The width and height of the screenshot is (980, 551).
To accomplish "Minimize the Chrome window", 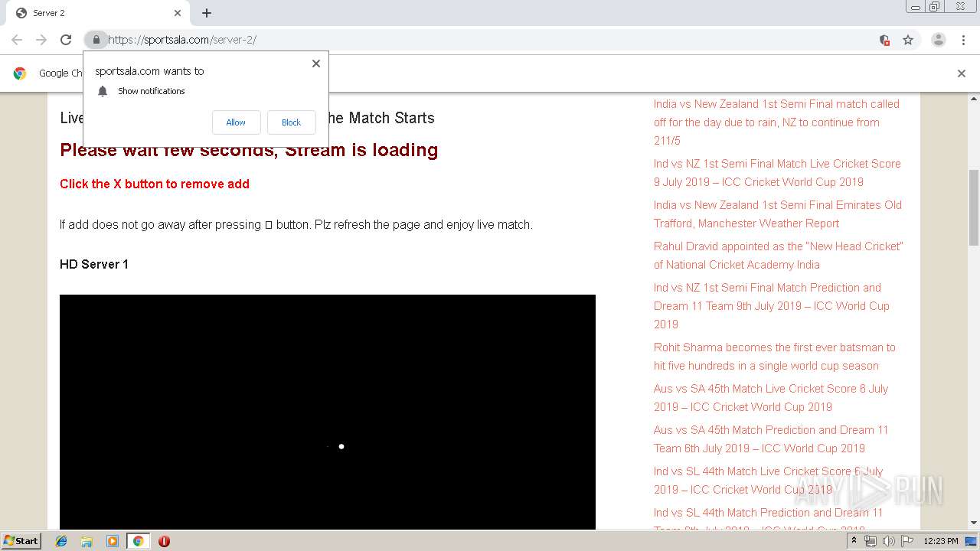I will click(x=915, y=7).
